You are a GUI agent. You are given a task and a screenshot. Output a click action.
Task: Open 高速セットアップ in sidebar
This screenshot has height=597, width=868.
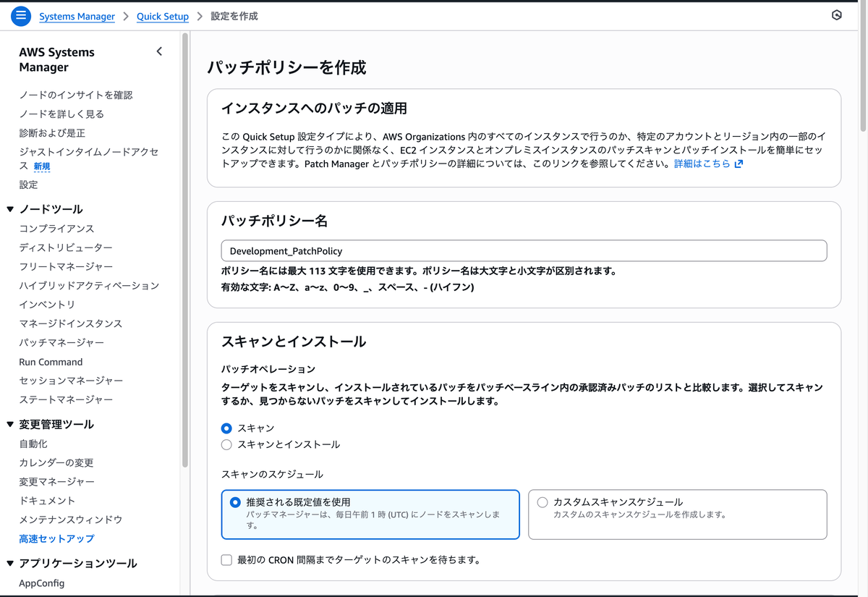click(56, 539)
